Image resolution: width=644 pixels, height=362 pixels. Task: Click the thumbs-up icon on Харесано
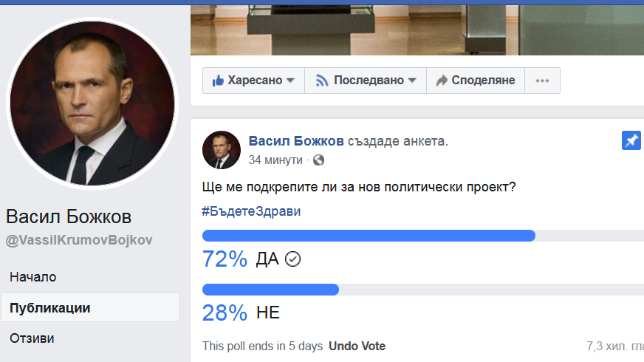(218, 81)
